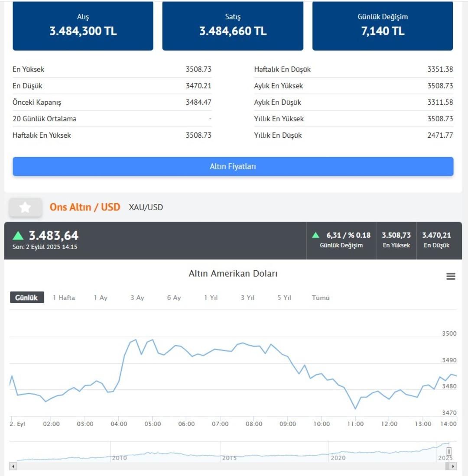The image size is (468, 476).
Task: Click the Alış 3.484,300 TL card
Action: 83,26
